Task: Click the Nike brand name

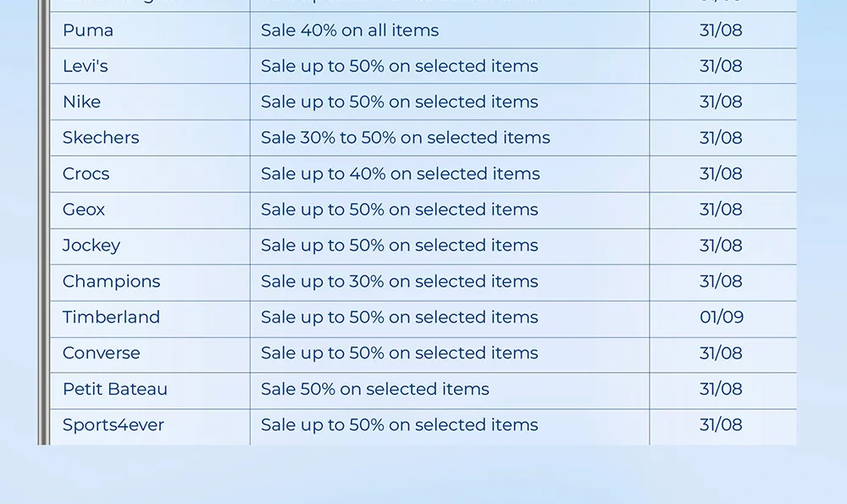Action: [81, 102]
